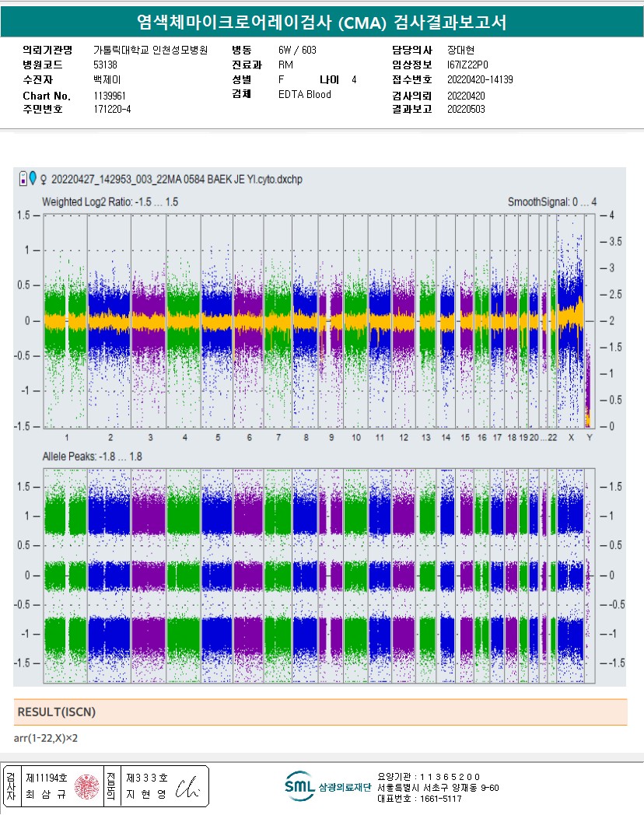
Task: Select the Chart No. value 1139961
Action: click(110, 96)
